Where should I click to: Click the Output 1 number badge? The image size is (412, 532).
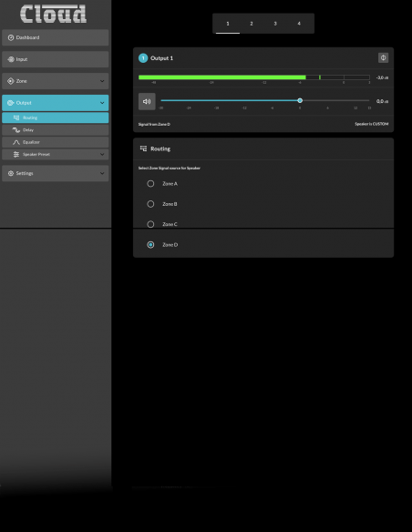tap(143, 58)
